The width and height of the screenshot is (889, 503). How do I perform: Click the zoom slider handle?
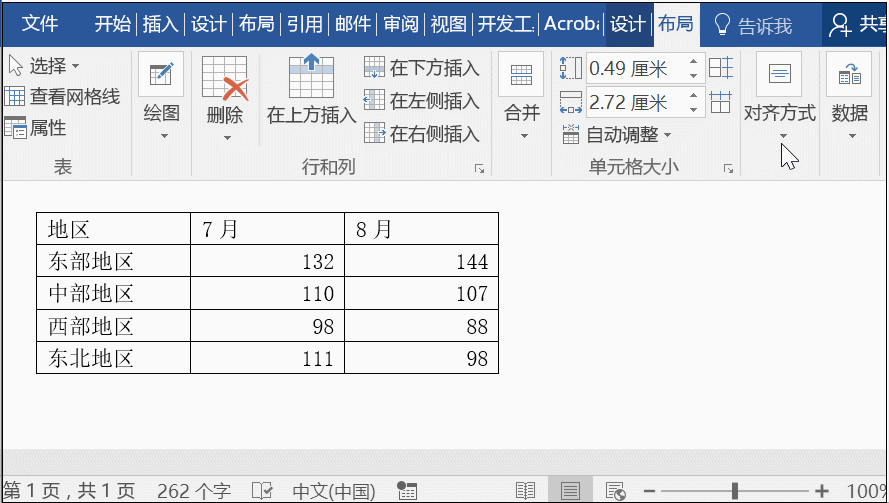735,491
